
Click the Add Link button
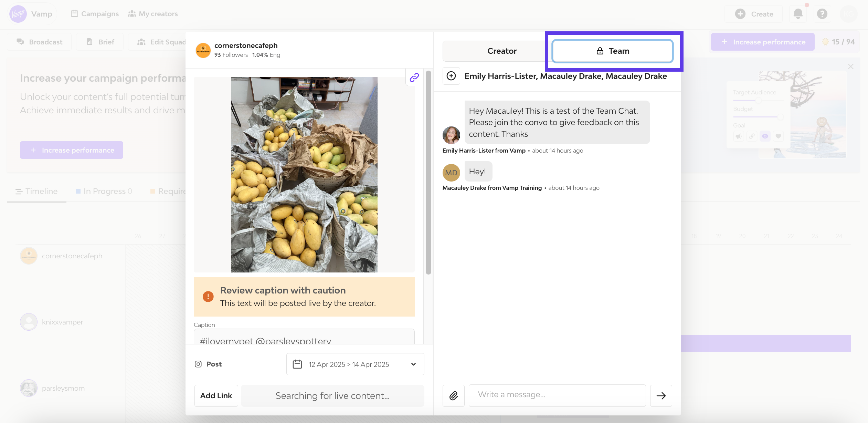216,395
